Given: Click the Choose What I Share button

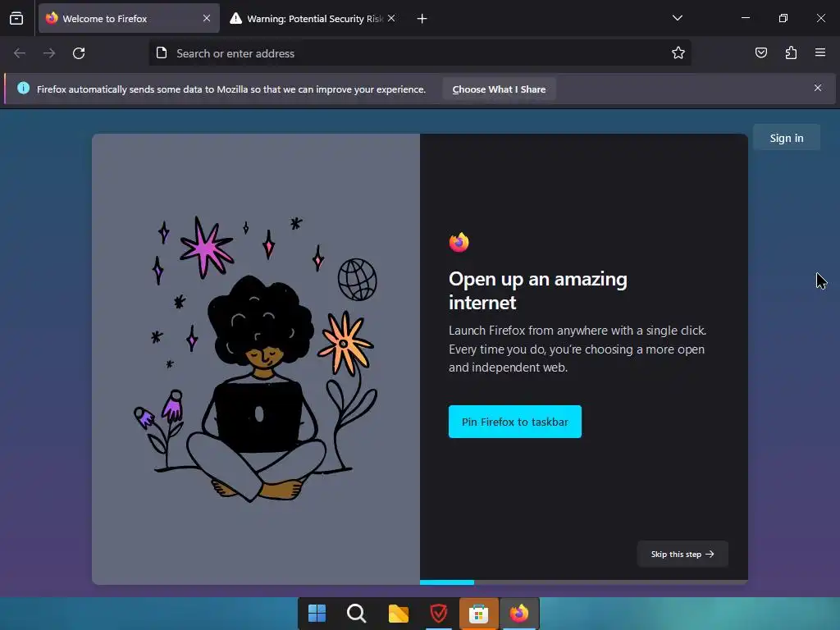Looking at the screenshot, I should coord(499,89).
